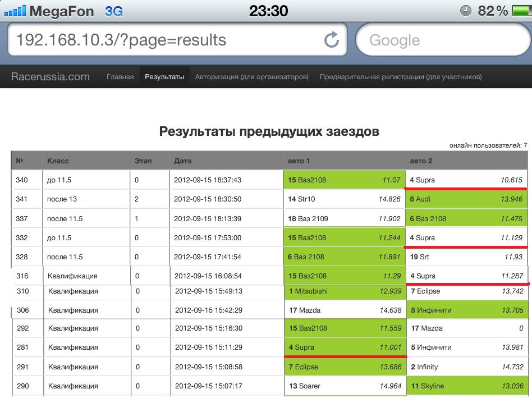Image resolution: width=532 pixels, height=398 pixels.
Task: Click the Дата column header
Action: (x=183, y=161)
